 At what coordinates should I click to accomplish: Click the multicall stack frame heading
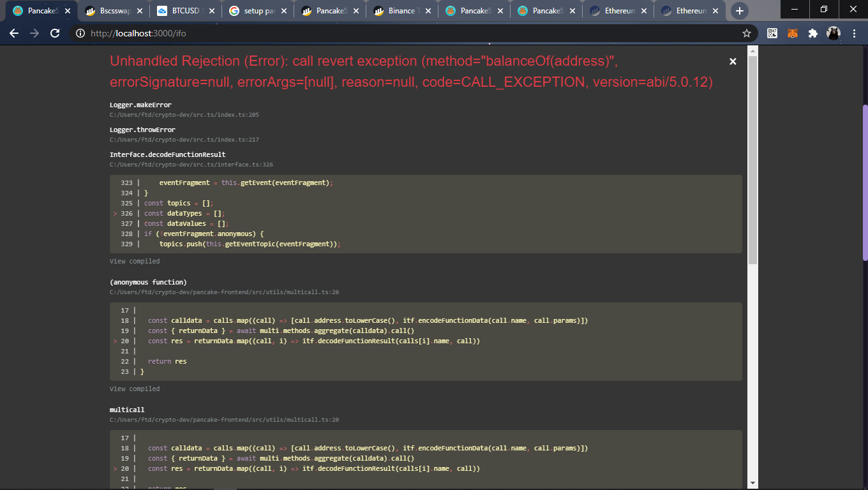click(x=127, y=410)
